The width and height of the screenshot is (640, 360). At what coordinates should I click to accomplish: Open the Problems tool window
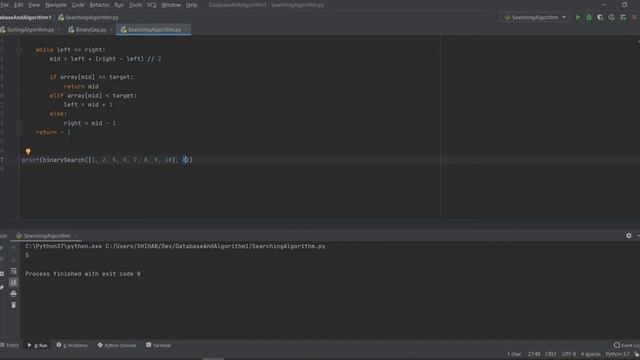[x=72, y=345]
